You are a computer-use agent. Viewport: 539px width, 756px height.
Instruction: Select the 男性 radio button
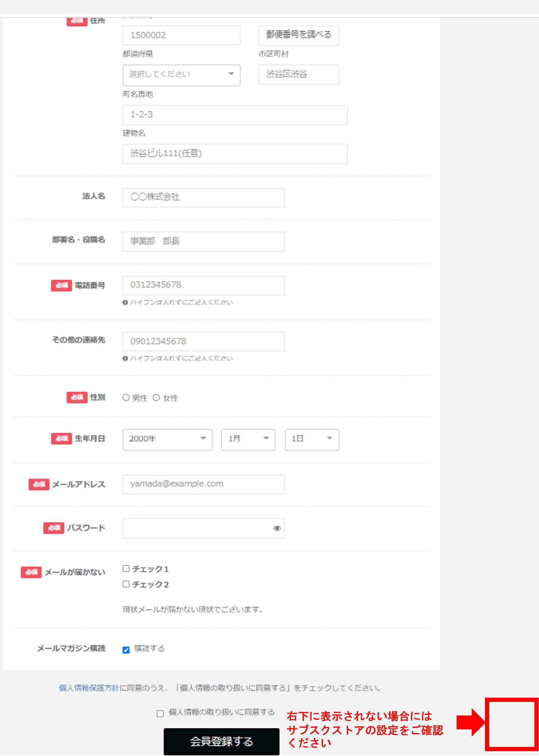coord(126,398)
